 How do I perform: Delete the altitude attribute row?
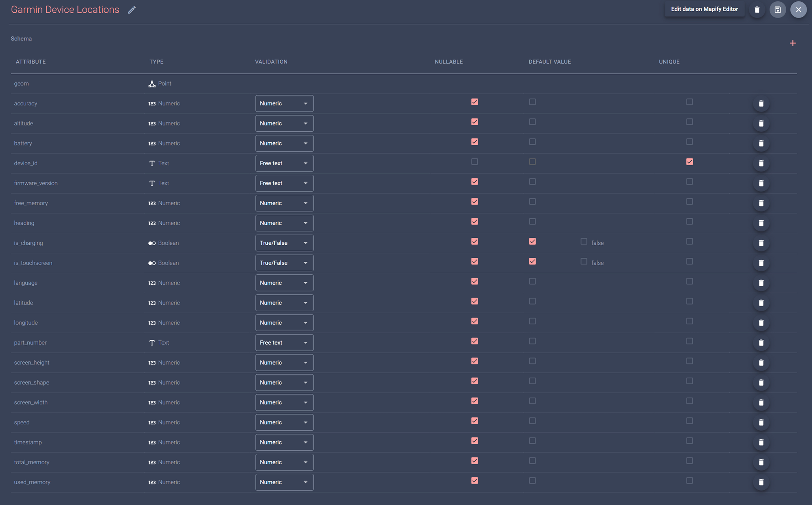(761, 123)
